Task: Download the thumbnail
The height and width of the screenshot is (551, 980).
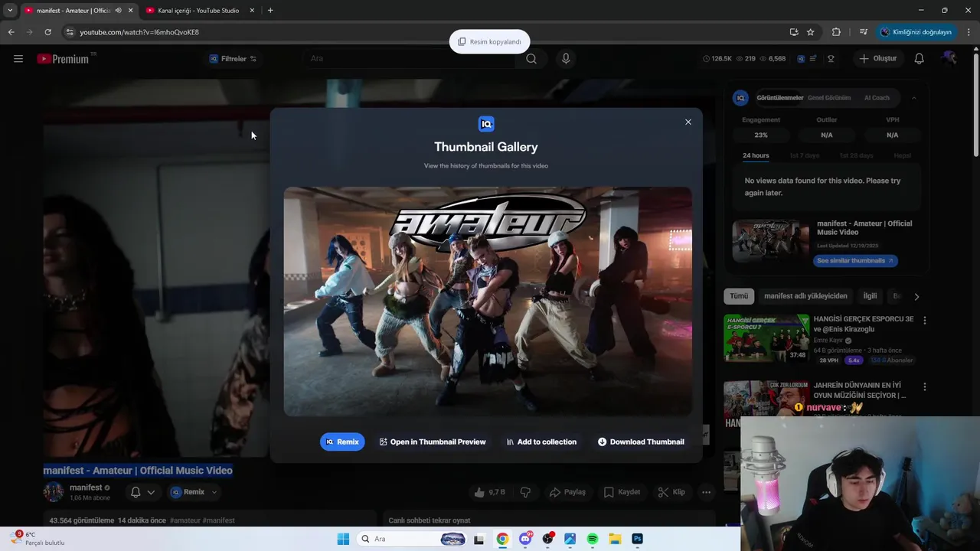Action: [x=641, y=442]
